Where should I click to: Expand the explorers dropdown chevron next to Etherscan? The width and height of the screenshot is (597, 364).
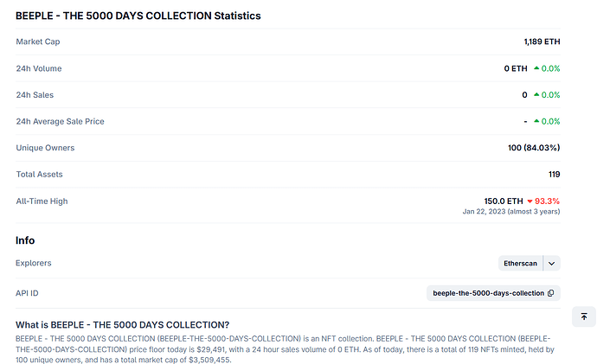click(553, 263)
